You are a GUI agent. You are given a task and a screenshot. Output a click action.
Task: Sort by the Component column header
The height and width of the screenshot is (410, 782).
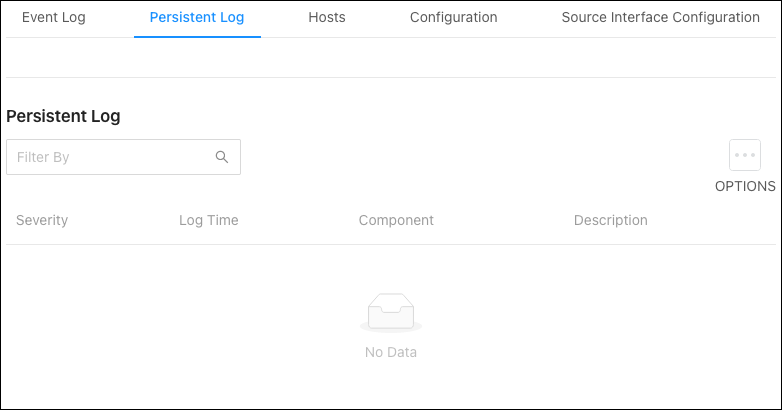pyautogui.click(x=396, y=220)
